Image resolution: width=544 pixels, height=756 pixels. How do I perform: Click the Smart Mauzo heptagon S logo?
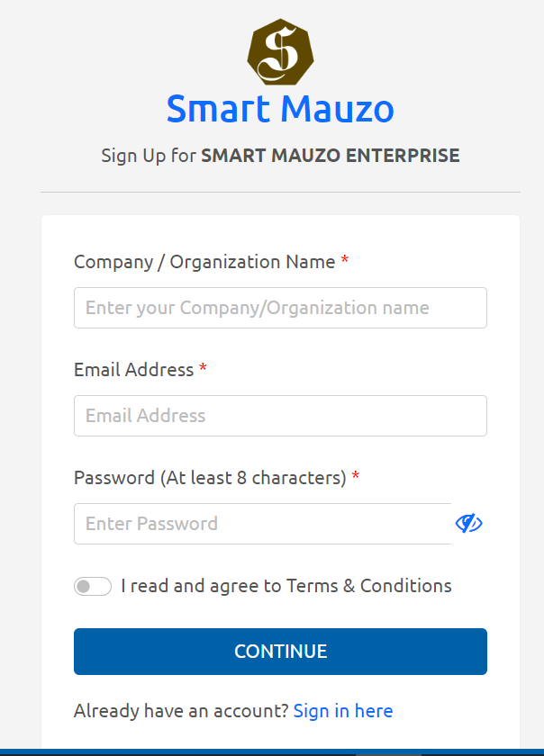click(x=280, y=52)
